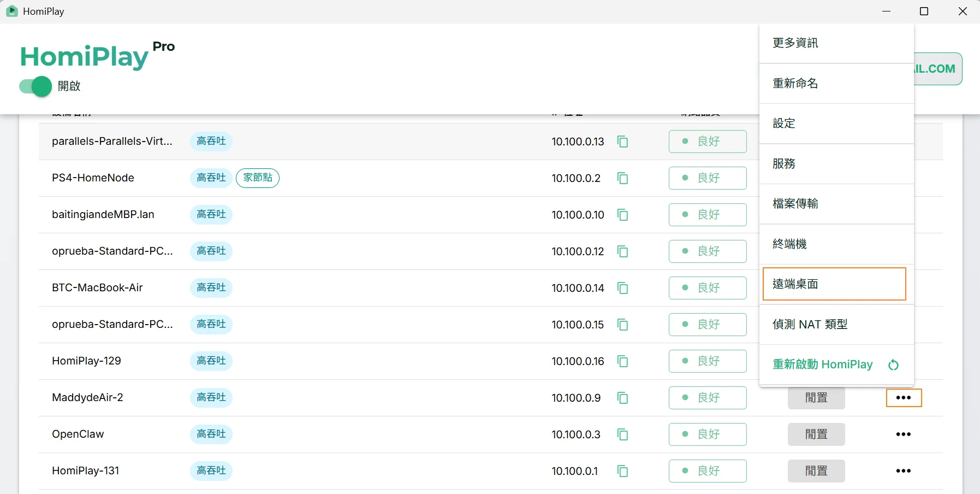This screenshot has height=494, width=980.
Task: Copy IP address 10.100.0.13
Action: point(622,142)
